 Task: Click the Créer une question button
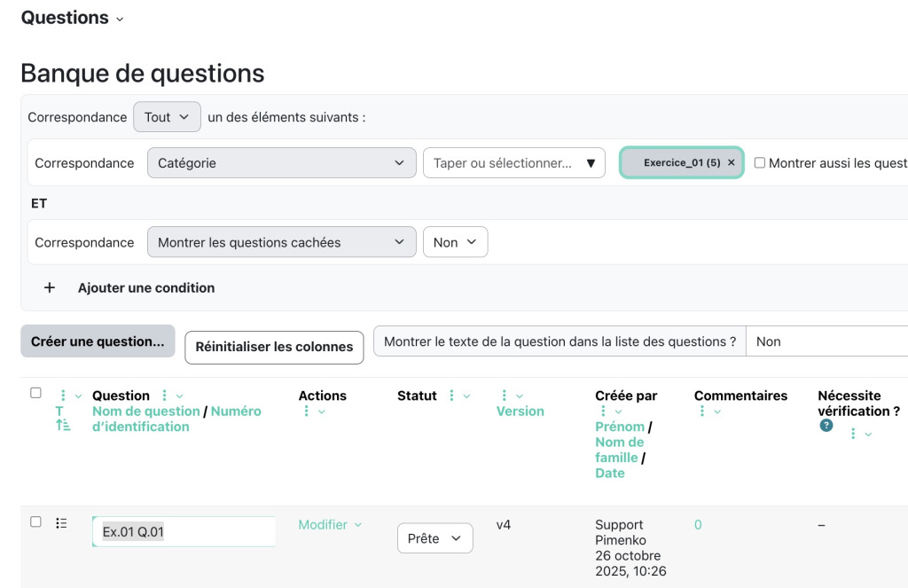(x=98, y=341)
